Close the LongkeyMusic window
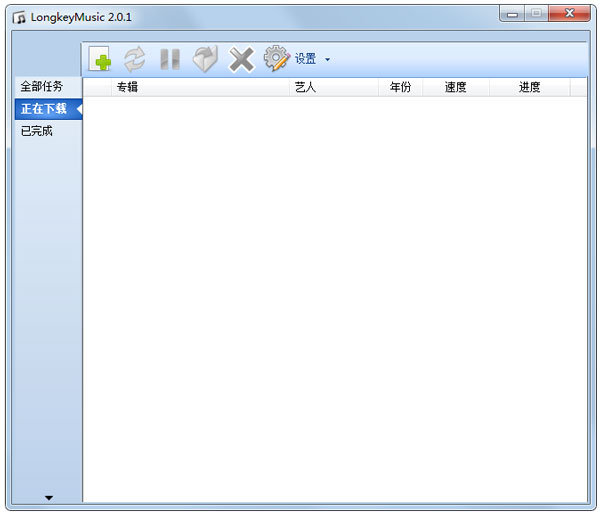The width and height of the screenshot is (600, 515). 569,14
